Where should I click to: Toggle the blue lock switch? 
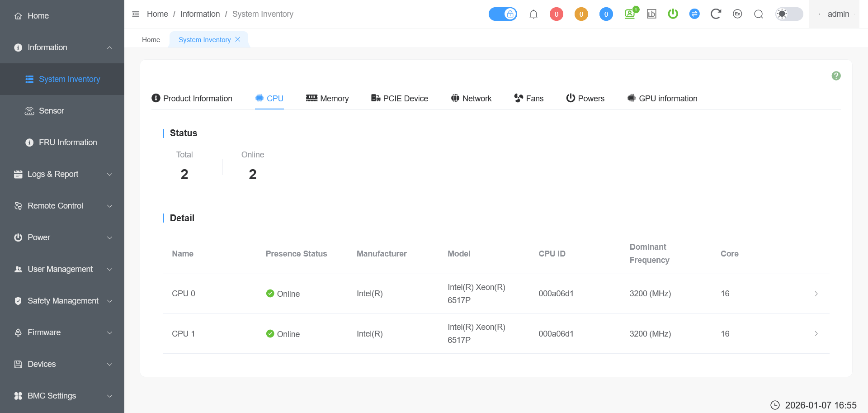503,14
